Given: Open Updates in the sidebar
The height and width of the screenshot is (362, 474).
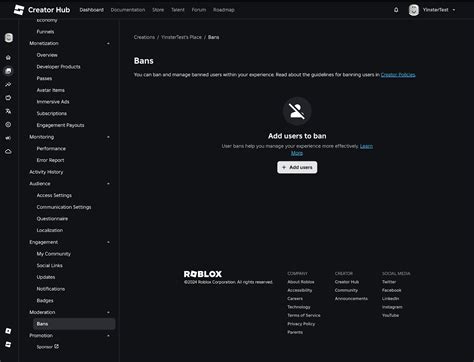Looking at the screenshot, I should 46,277.
